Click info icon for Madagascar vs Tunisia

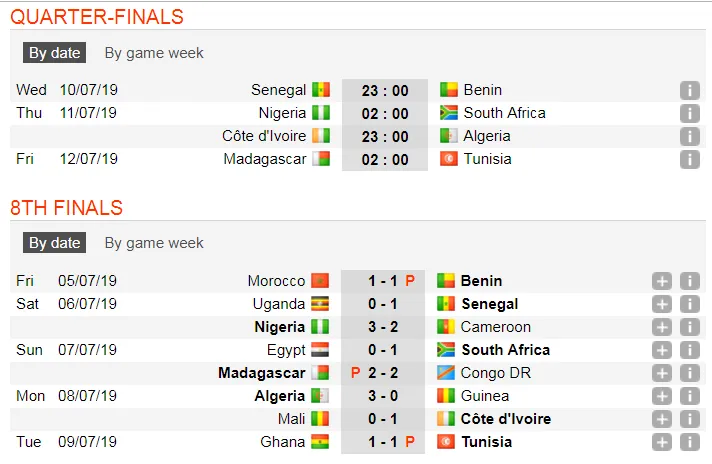(x=689, y=159)
